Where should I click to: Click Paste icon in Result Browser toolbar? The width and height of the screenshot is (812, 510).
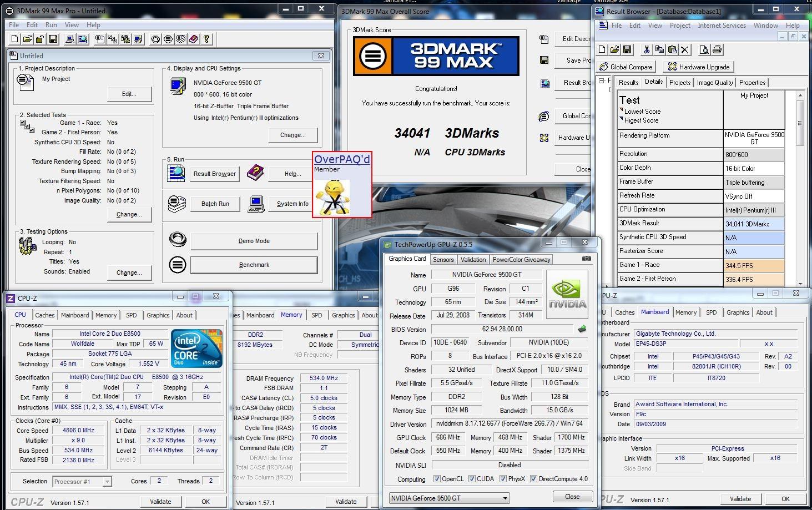coord(672,49)
